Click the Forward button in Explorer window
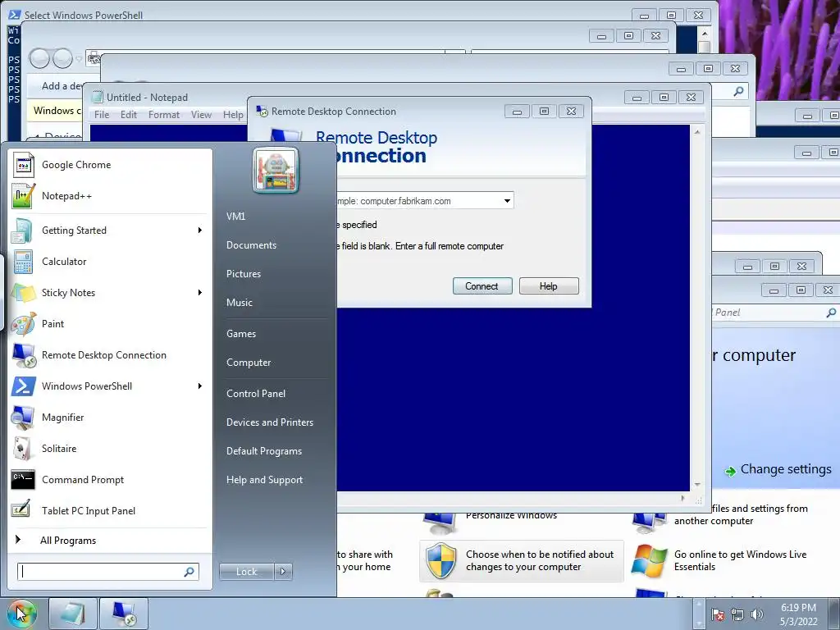This screenshot has width=840, height=630. coord(62,58)
